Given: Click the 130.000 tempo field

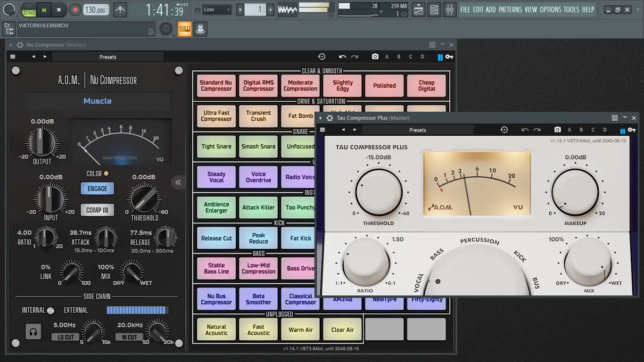Looking at the screenshot, I should click(96, 9).
